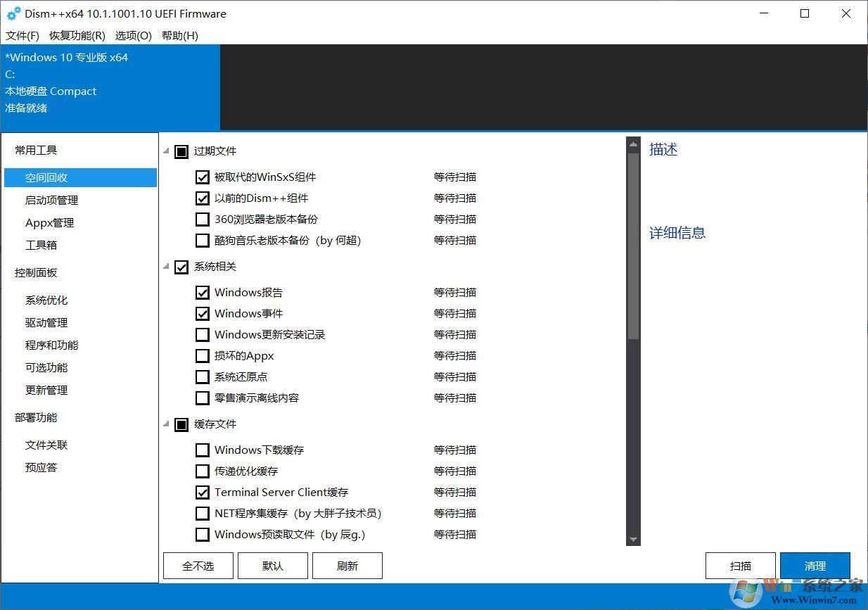Enable the 系统还原点 checkbox
Screen dimensions: 868x610
point(203,376)
